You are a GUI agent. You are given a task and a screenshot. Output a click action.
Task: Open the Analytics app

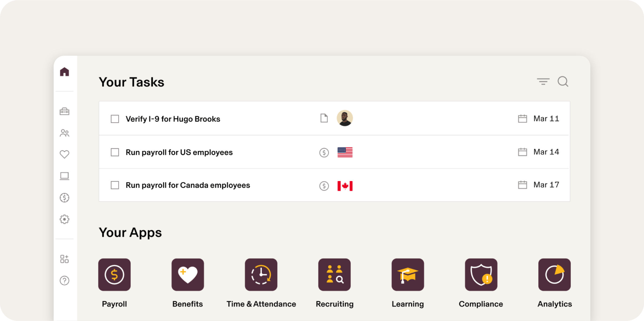click(x=554, y=275)
